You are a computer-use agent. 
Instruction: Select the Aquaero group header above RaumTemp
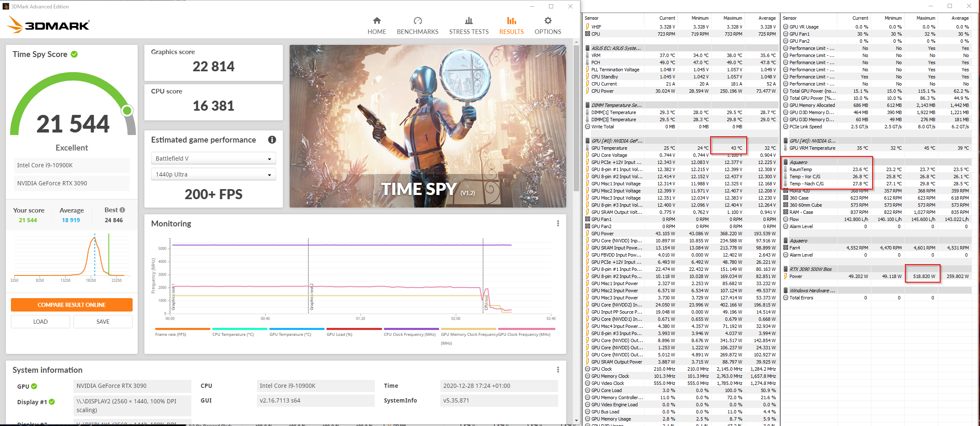point(877,162)
